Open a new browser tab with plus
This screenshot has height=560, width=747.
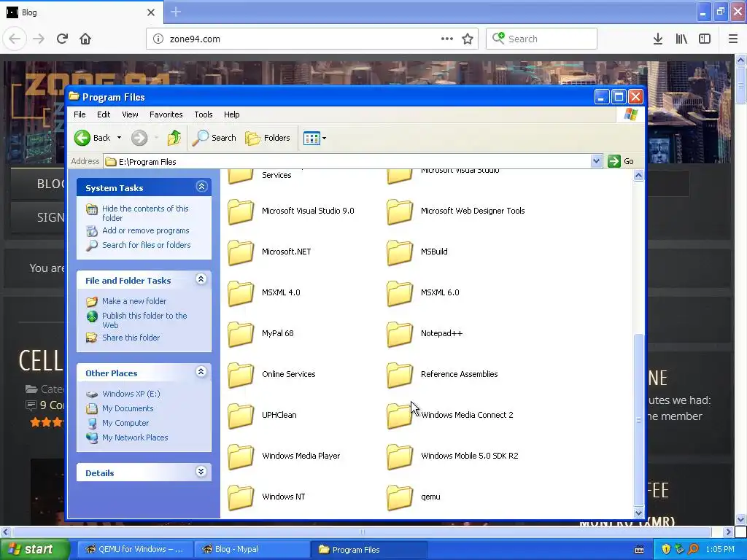(176, 12)
